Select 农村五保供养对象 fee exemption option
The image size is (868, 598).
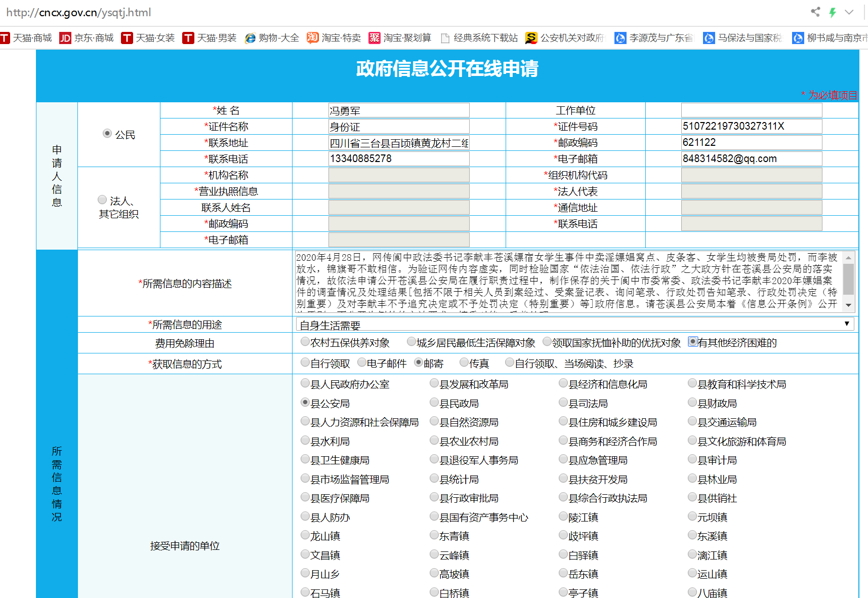305,341
